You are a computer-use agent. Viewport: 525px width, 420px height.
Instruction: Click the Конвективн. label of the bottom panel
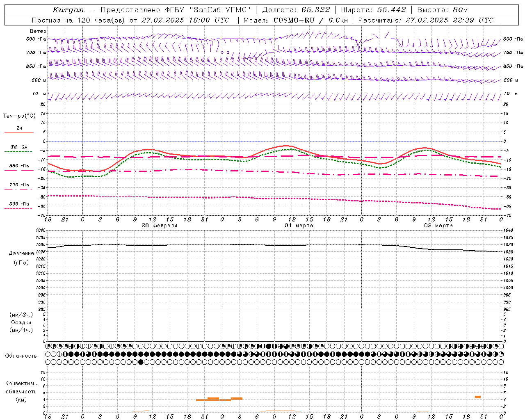pyautogui.click(x=21, y=383)
